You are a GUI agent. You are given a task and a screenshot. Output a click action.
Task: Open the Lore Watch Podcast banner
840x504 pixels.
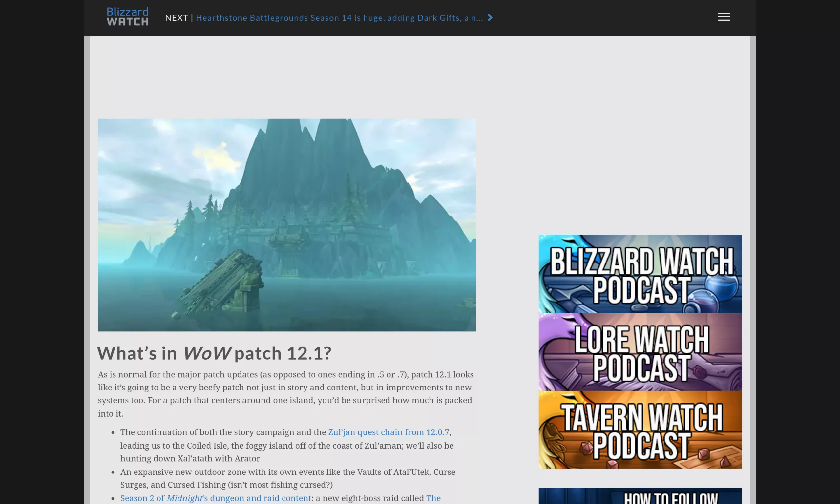tap(640, 352)
